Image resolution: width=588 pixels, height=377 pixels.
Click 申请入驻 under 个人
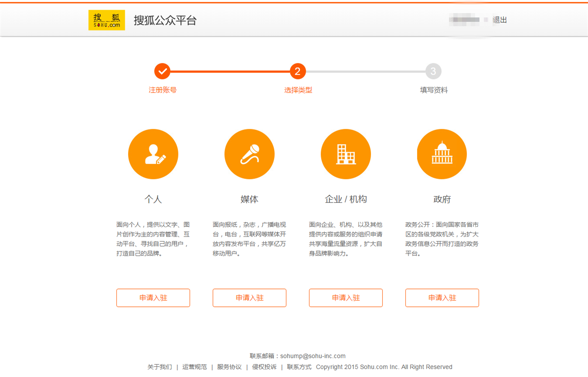(x=153, y=298)
